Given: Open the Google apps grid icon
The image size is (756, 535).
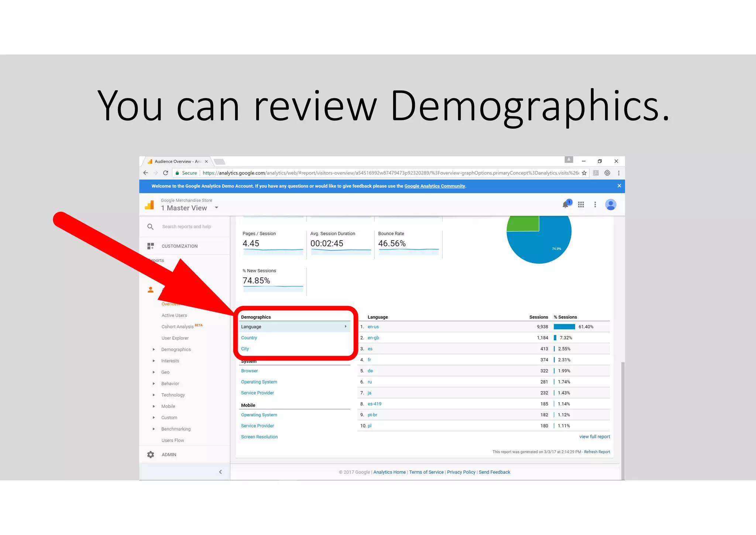Looking at the screenshot, I should tap(581, 204).
